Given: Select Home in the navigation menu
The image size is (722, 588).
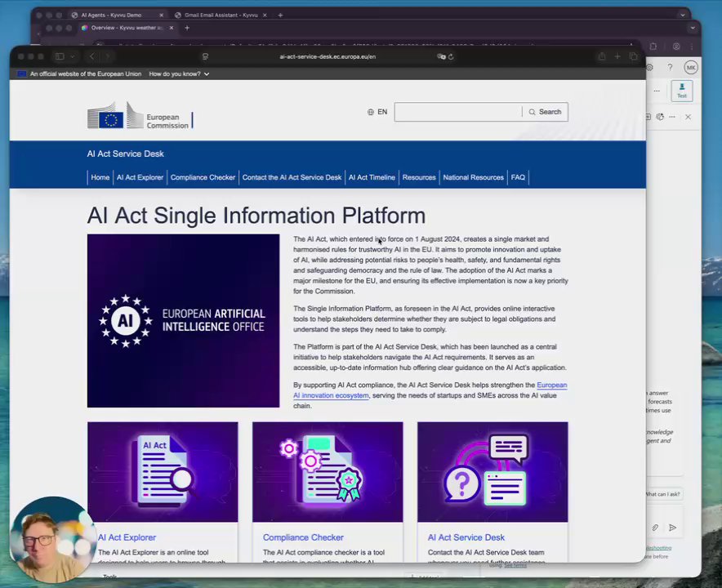Looking at the screenshot, I should [x=100, y=177].
